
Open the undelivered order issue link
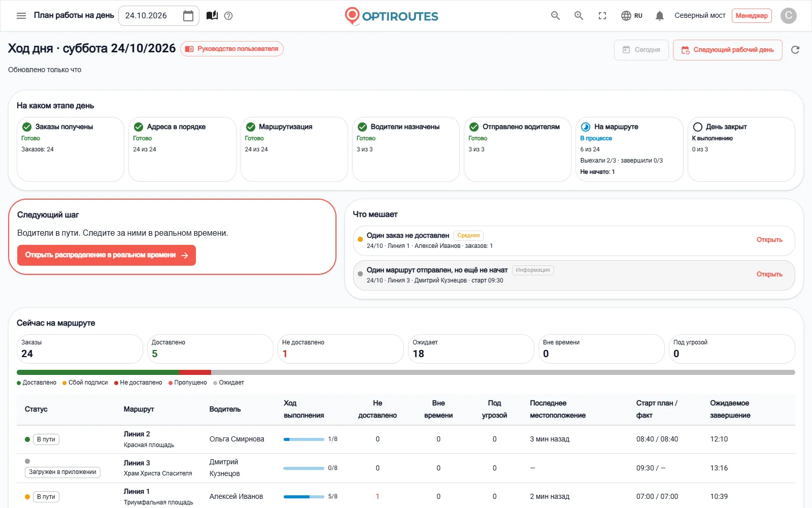pyautogui.click(x=769, y=240)
